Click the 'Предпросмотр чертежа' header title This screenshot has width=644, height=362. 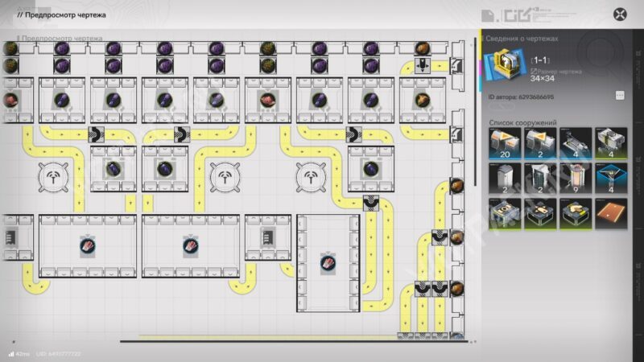(66, 14)
